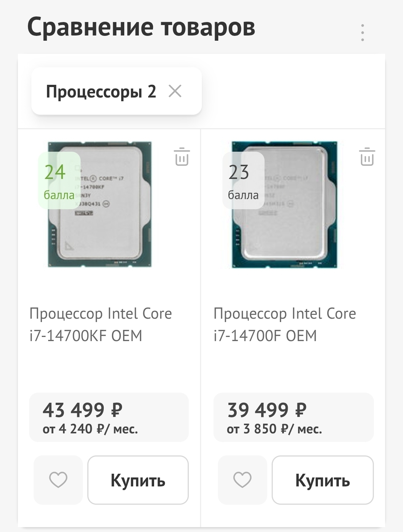Viewport: 403px width, 532px height.
Task: Open the Intel Core i7-14700F OEM title link
Action: (x=285, y=324)
